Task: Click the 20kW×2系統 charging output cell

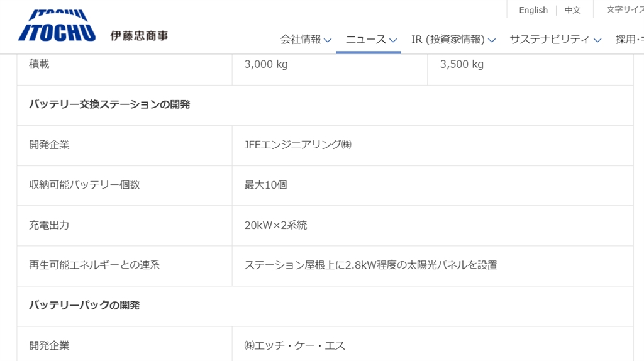Action: 275,225
